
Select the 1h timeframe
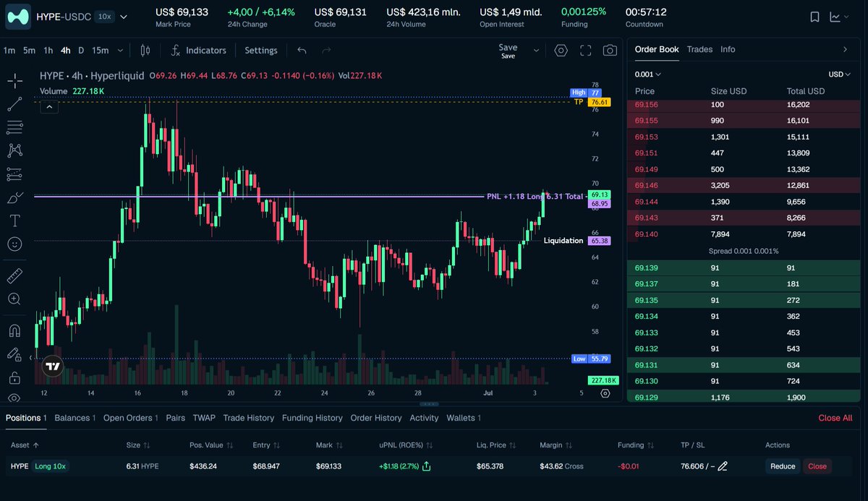[48, 51]
